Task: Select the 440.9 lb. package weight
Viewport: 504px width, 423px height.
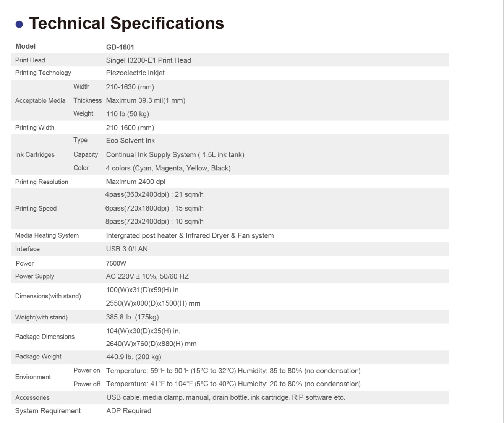Action: coord(134,357)
